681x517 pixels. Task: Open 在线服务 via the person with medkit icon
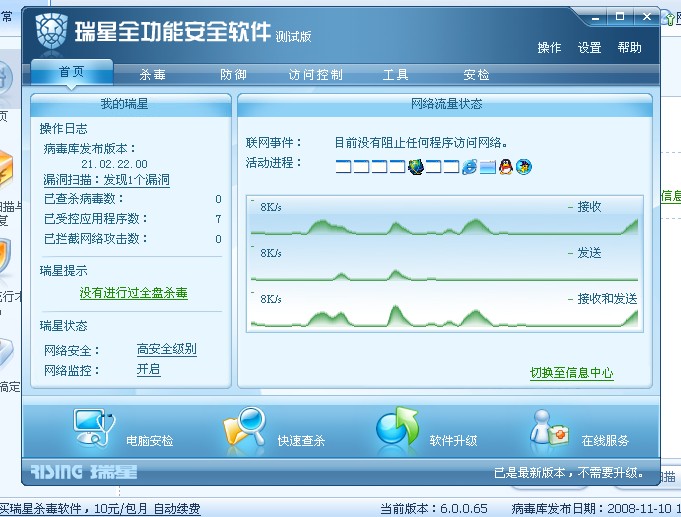(x=549, y=428)
